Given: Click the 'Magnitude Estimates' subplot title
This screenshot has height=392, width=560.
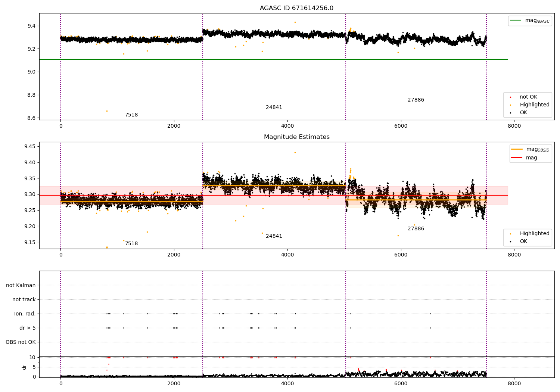Looking at the screenshot, I should tap(296, 137).
